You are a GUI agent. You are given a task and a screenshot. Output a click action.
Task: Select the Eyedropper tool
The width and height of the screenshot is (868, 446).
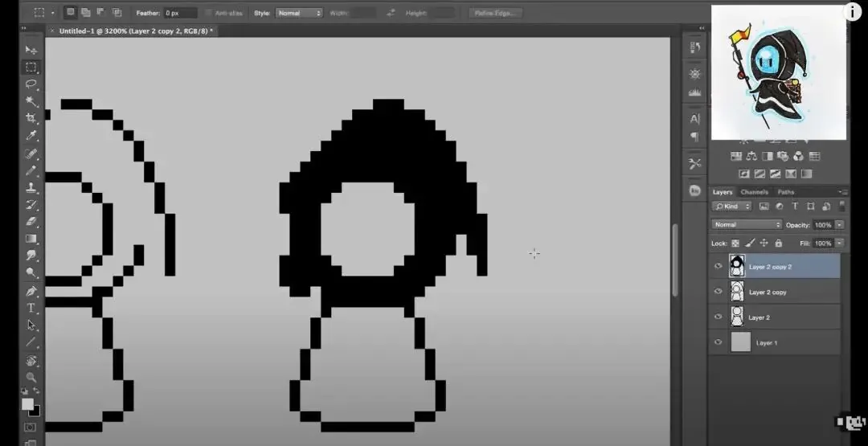click(x=31, y=136)
